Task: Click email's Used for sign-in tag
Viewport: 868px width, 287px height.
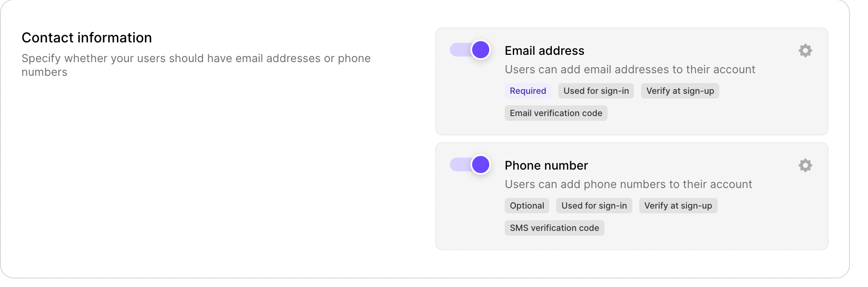Action: click(x=596, y=91)
